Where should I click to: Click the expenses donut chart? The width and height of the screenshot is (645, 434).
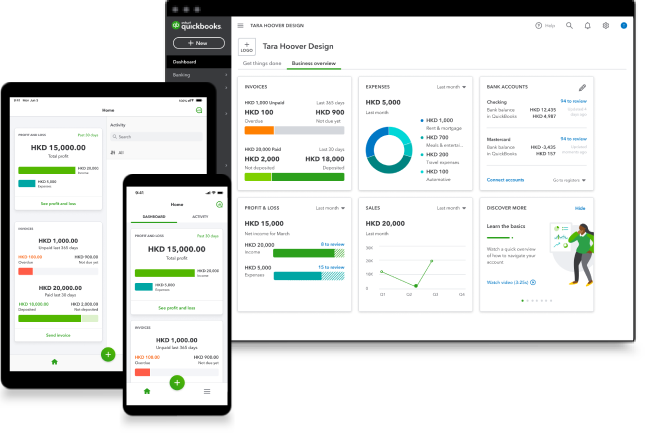tap(389, 150)
